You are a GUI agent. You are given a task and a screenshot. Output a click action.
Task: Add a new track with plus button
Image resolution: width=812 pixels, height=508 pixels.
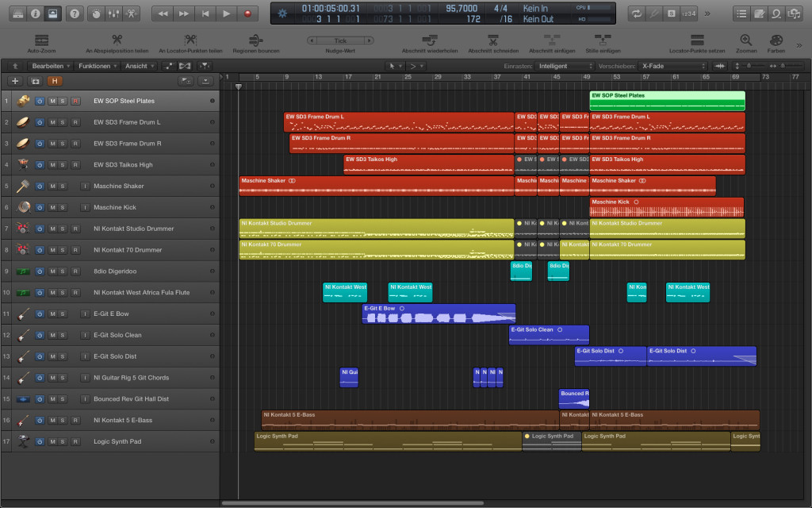(15, 81)
